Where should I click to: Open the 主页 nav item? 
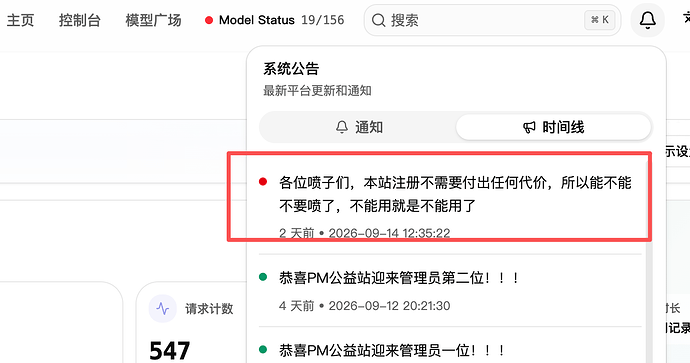pos(20,20)
